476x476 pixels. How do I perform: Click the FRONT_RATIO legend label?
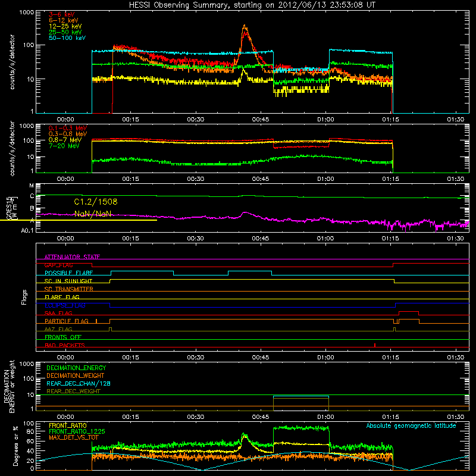point(68,425)
